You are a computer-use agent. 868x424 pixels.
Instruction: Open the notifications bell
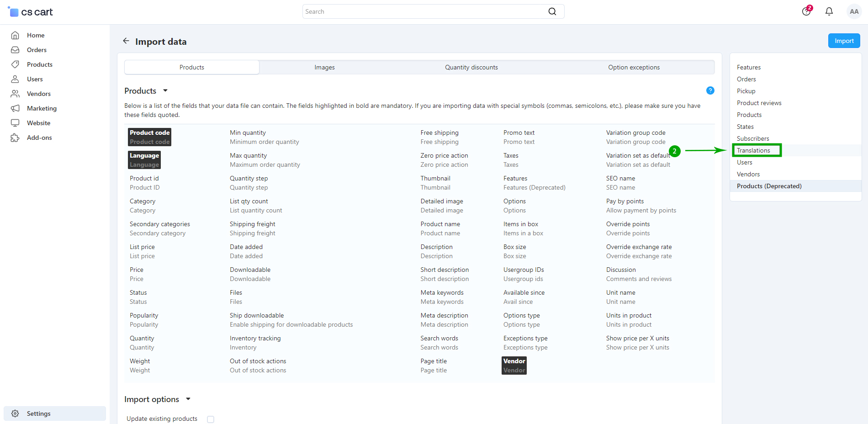click(829, 11)
